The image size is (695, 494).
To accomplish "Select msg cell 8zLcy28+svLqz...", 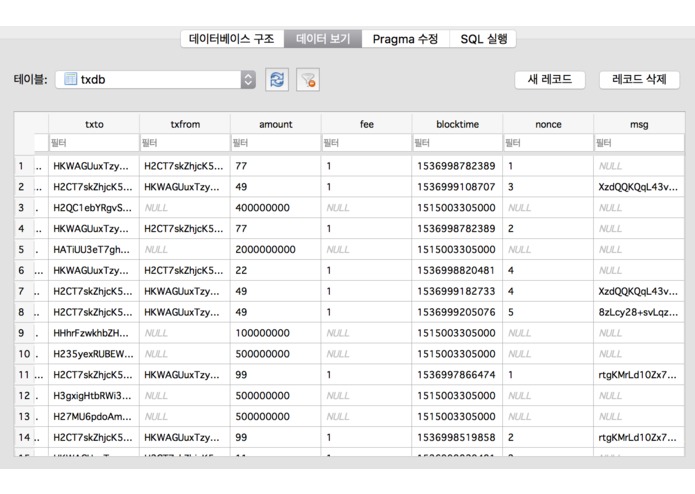I will point(639,312).
